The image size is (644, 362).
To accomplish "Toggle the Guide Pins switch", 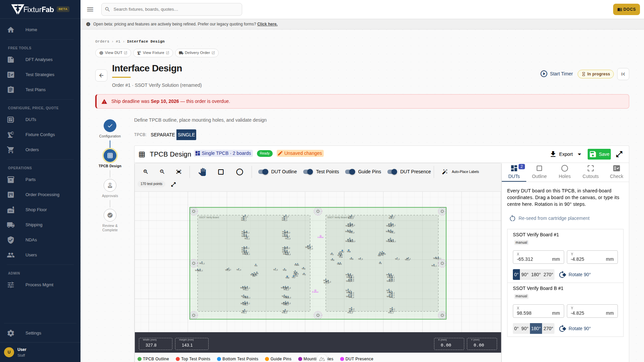I will tap(350, 172).
